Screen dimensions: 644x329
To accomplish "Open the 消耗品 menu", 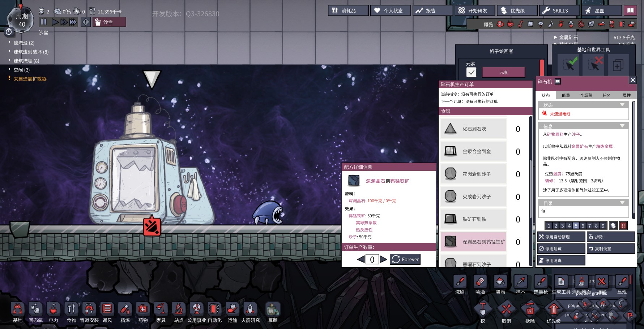I will 348,10.
